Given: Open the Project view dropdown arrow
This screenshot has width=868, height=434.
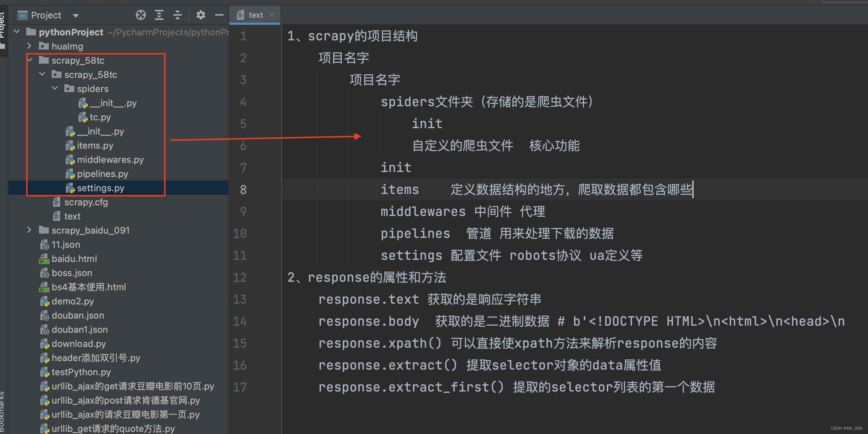Looking at the screenshot, I should click(75, 16).
